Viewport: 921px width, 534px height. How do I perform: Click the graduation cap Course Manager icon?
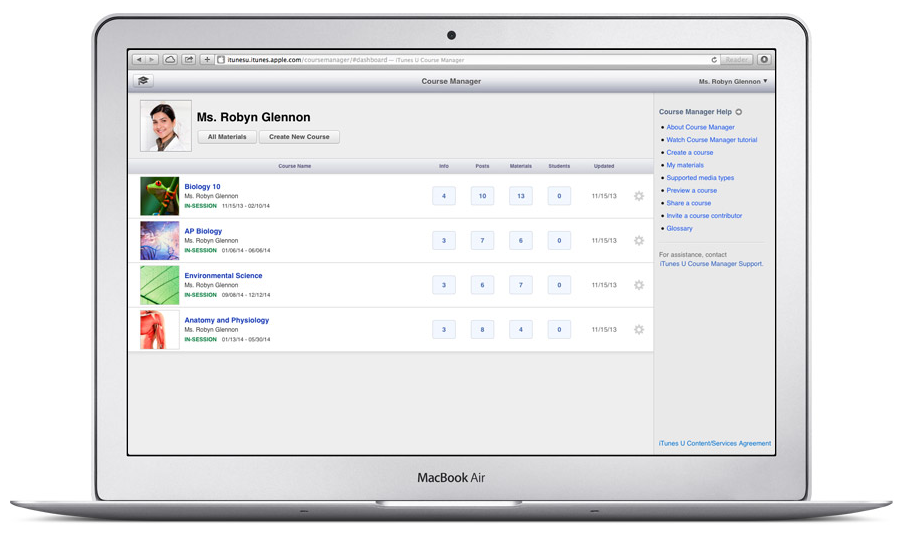coord(143,81)
